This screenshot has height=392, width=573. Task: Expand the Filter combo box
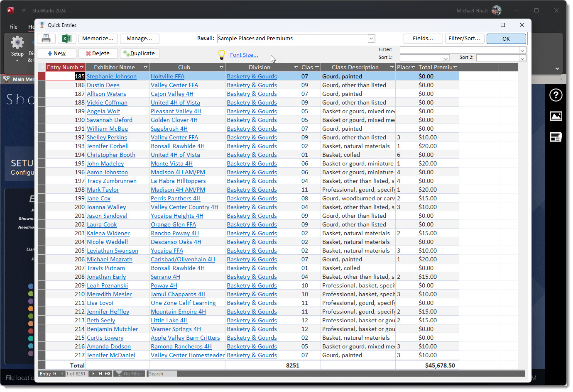pyautogui.click(x=522, y=50)
